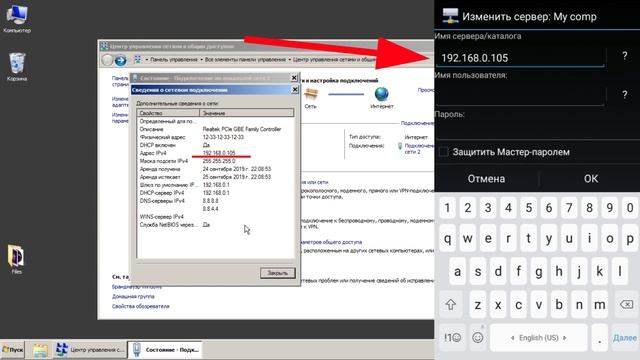Tap the letter g key
640x360 pixels.
click(x=539, y=271)
